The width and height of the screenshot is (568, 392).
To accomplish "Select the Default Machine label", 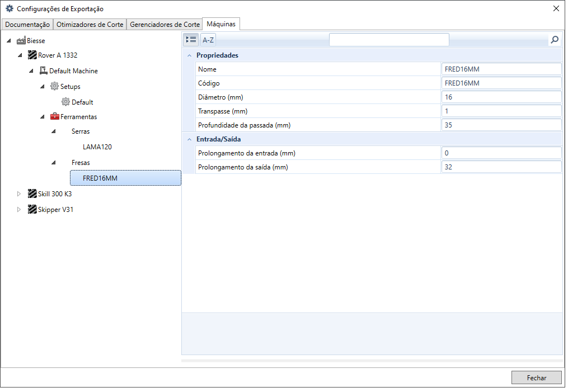I will [73, 71].
